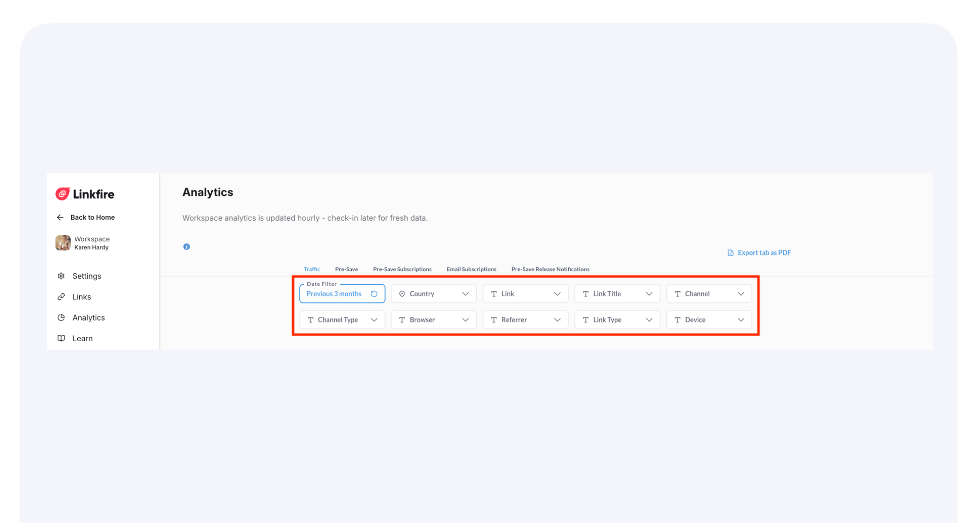Image resolution: width=980 pixels, height=523 pixels.
Task: Click the blue info icon
Action: [186, 247]
